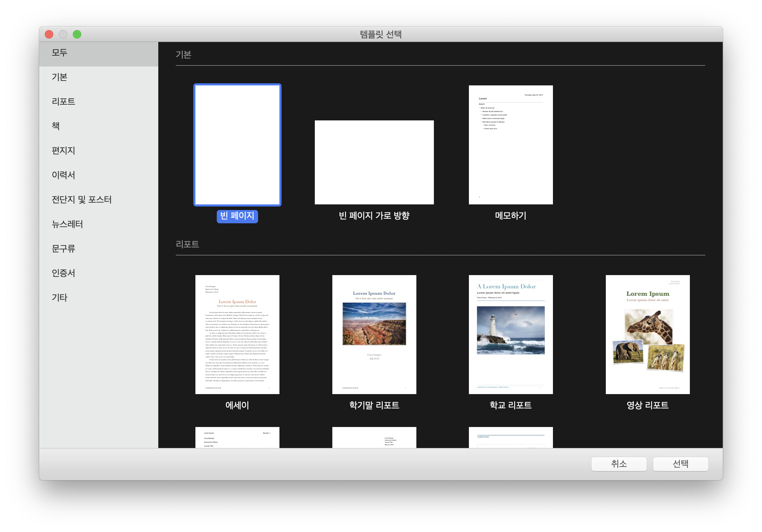Switch to the 문구류 stationery category

point(63,249)
